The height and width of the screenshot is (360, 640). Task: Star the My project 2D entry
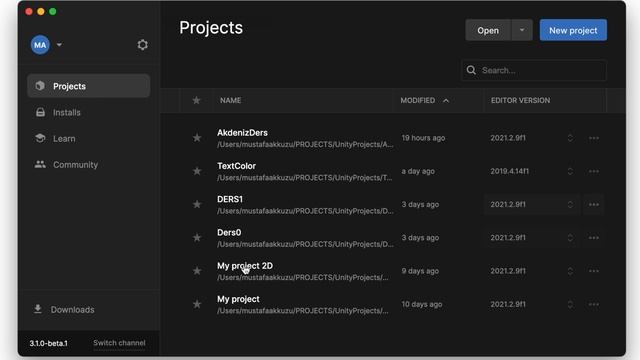click(x=197, y=271)
